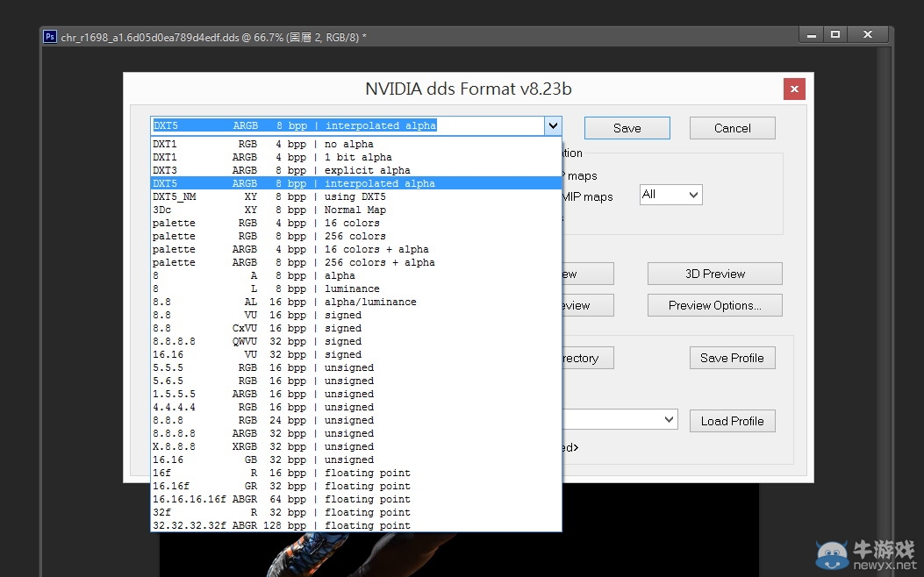Choose 16.16 GB unsigned format
The width and height of the screenshot is (924, 577).
356,459
